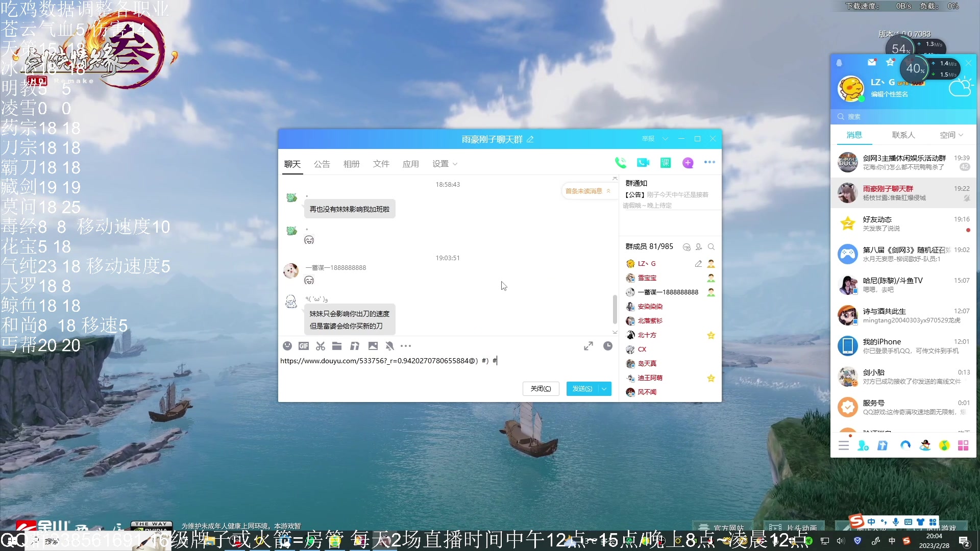Screen dimensions: 980x551
Task: Open the 联系人 contacts tab
Action: 903,135
